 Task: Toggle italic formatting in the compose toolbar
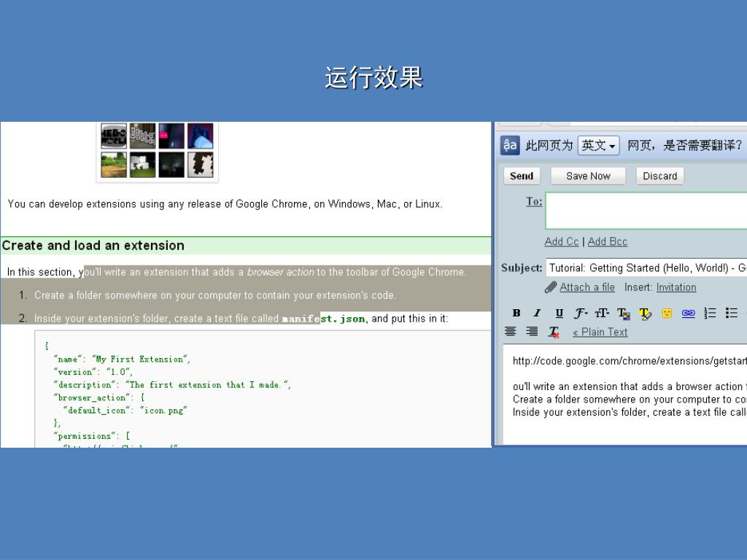point(538,313)
